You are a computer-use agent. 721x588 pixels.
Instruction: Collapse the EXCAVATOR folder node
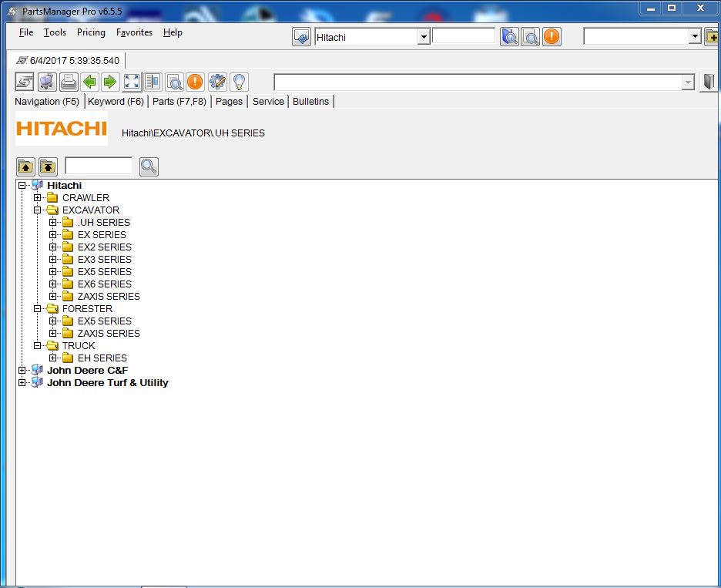37,210
